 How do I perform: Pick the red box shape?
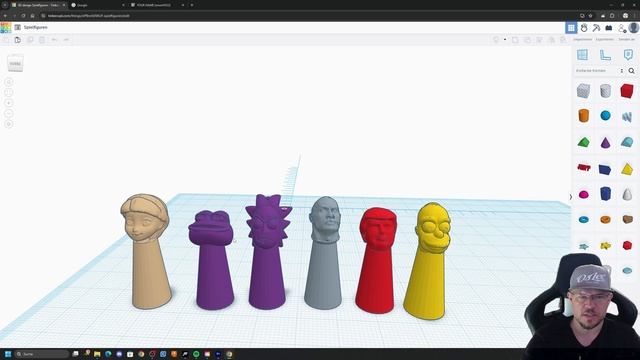point(627,91)
